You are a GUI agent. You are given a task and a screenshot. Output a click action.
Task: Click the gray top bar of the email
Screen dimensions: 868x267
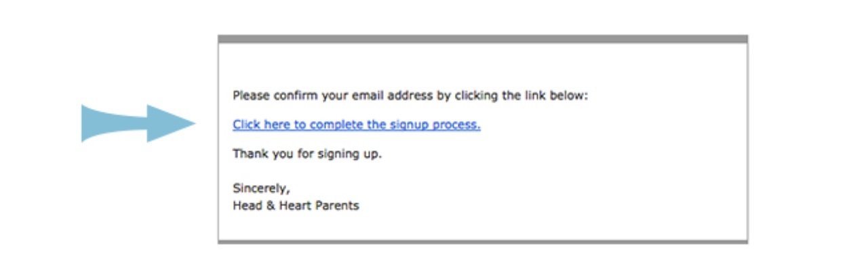point(483,39)
